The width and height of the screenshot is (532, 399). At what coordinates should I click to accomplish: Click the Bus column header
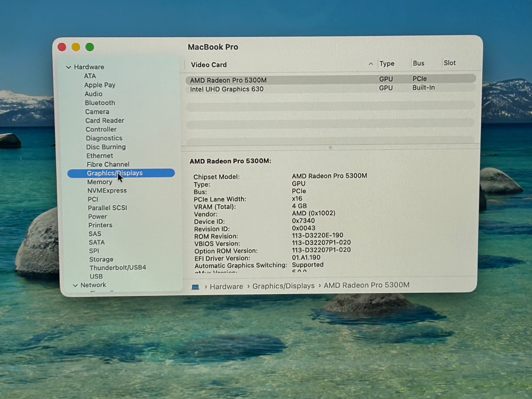(x=418, y=63)
